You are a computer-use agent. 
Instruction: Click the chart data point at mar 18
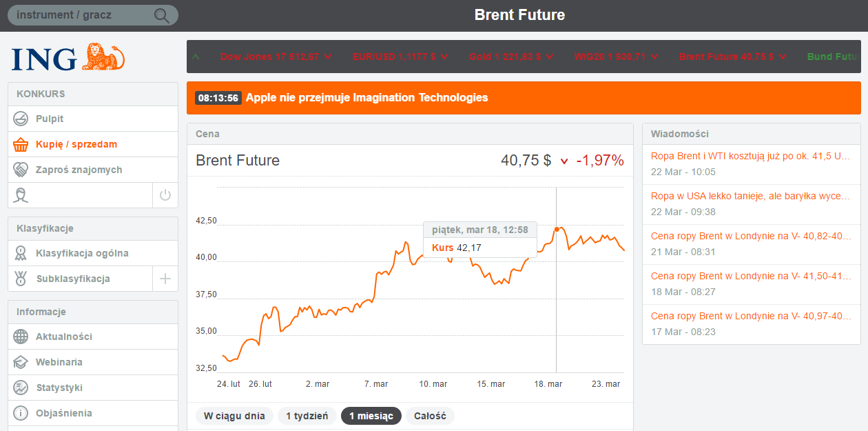click(x=557, y=229)
